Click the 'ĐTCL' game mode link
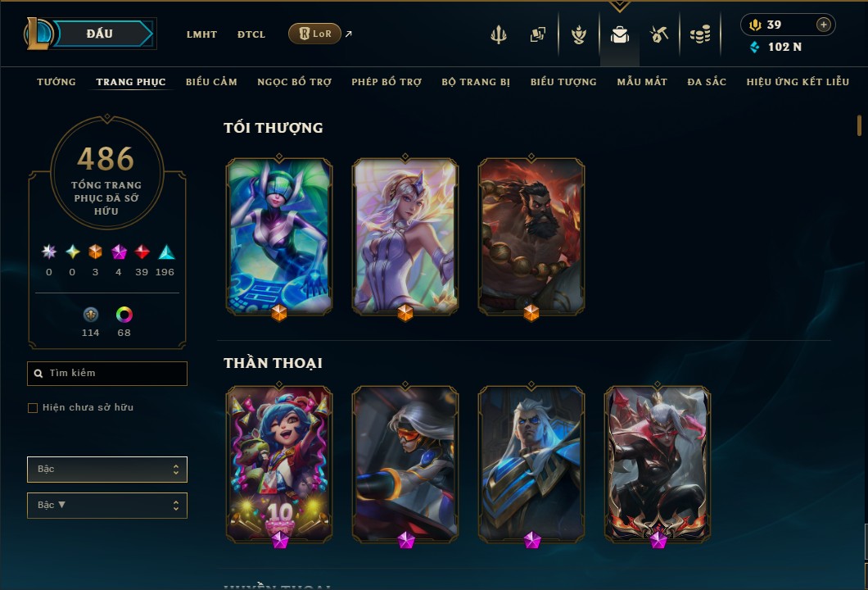This screenshot has height=590, width=868. [251, 34]
